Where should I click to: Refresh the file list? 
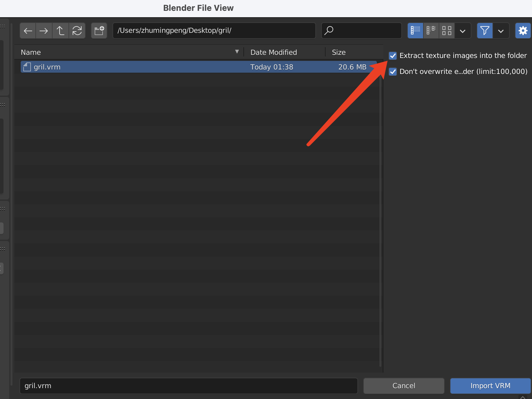[77, 31]
